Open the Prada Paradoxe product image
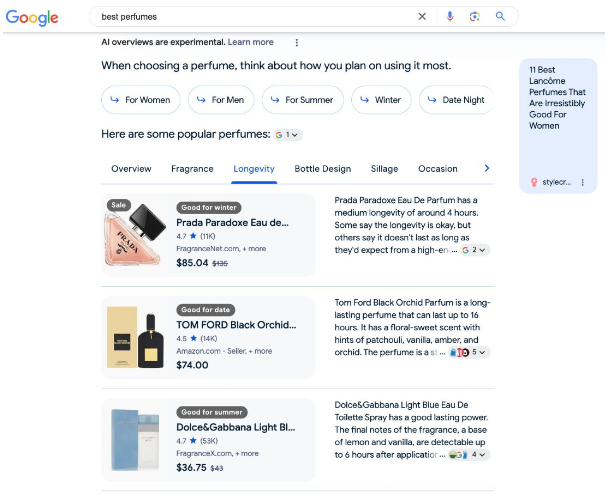Image resolution: width=608 pixels, height=497 pixels. 134,234
